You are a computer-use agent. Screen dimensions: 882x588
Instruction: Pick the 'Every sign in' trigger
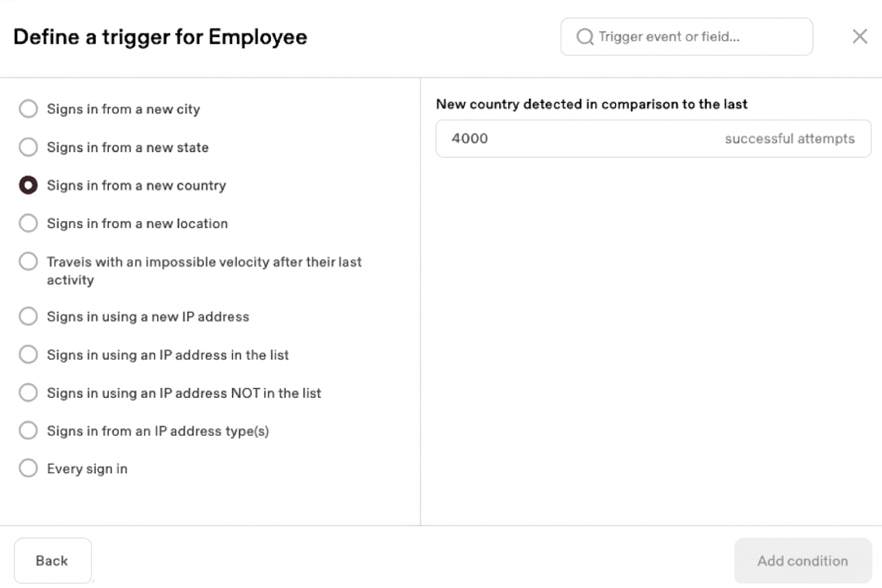(28, 468)
